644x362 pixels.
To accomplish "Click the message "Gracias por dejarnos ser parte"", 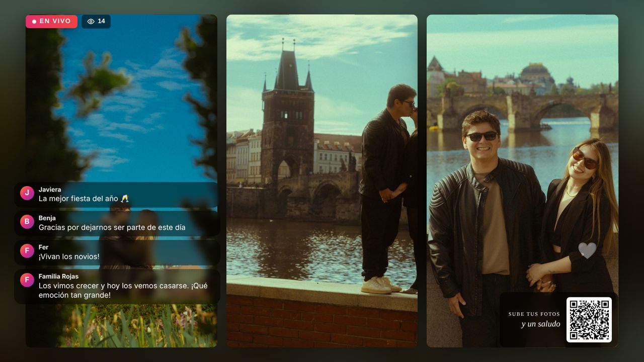I will pyautogui.click(x=112, y=227).
